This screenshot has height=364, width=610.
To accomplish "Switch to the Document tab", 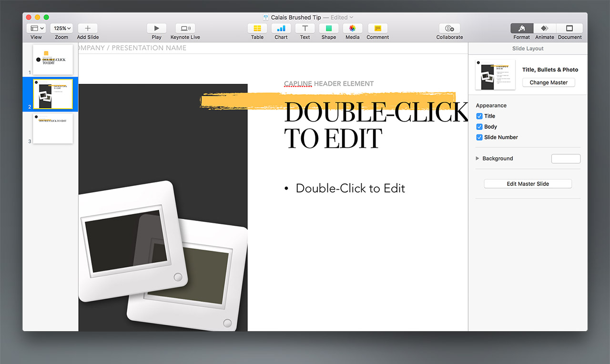I will 569,29.
